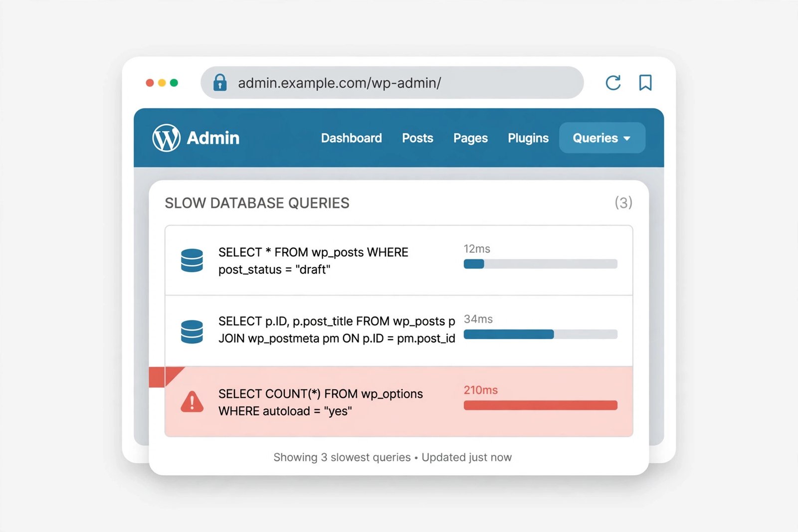This screenshot has width=798, height=532.
Task: Click the WordPress logo icon
Action: coord(166,138)
